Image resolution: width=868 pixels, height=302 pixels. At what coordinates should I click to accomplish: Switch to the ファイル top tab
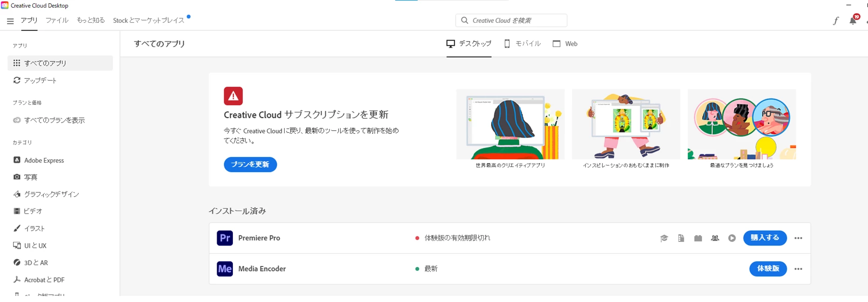pyautogui.click(x=57, y=21)
